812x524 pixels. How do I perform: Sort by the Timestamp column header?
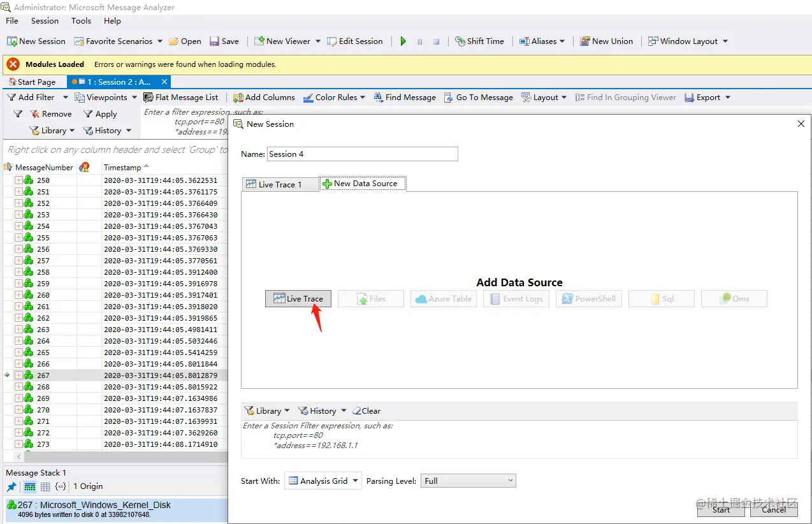[x=122, y=167]
